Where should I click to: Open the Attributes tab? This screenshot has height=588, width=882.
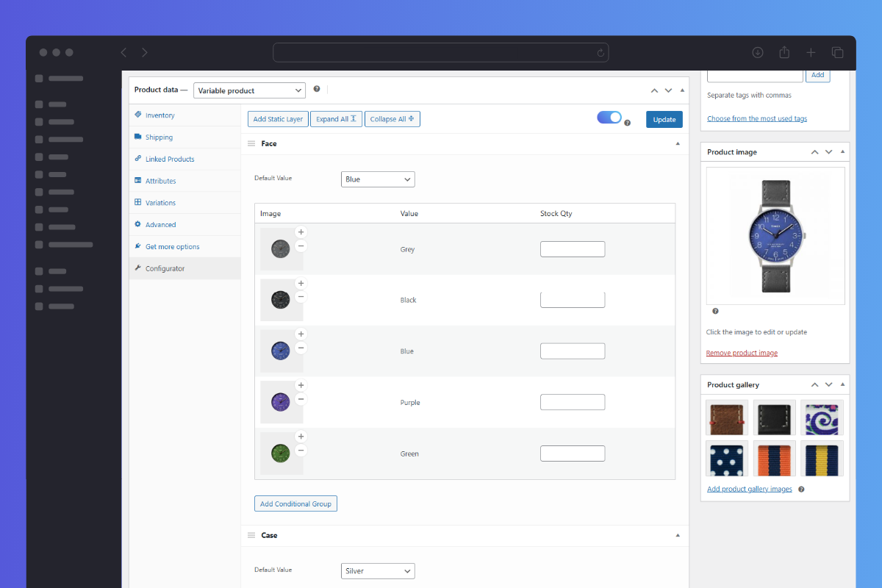coord(160,181)
